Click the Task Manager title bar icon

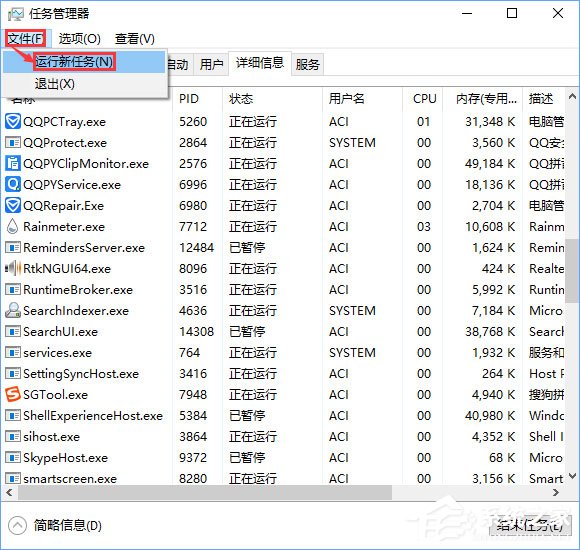coord(16,14)
